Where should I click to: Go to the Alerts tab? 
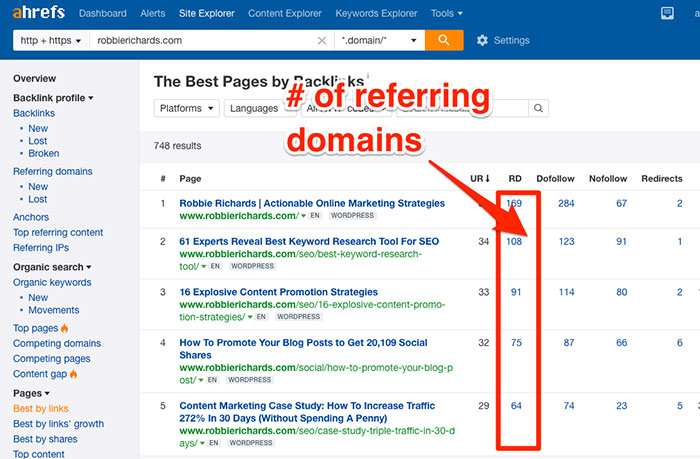tap(153, 13)
